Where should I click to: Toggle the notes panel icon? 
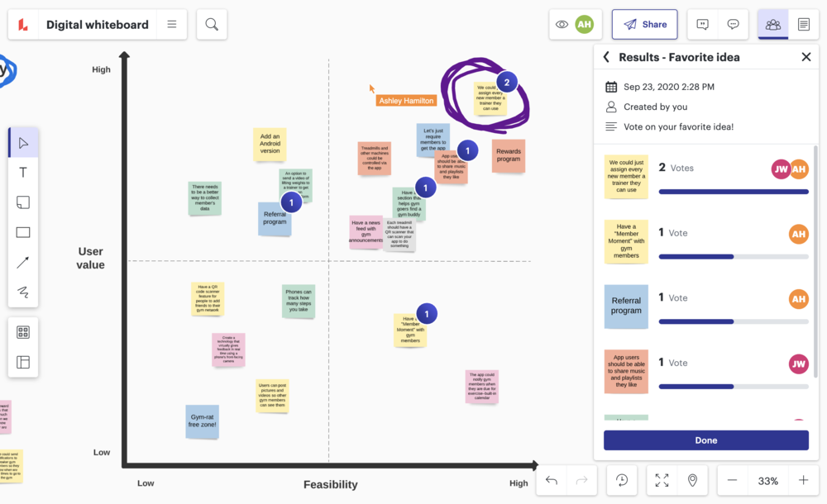tap(803, 25)
